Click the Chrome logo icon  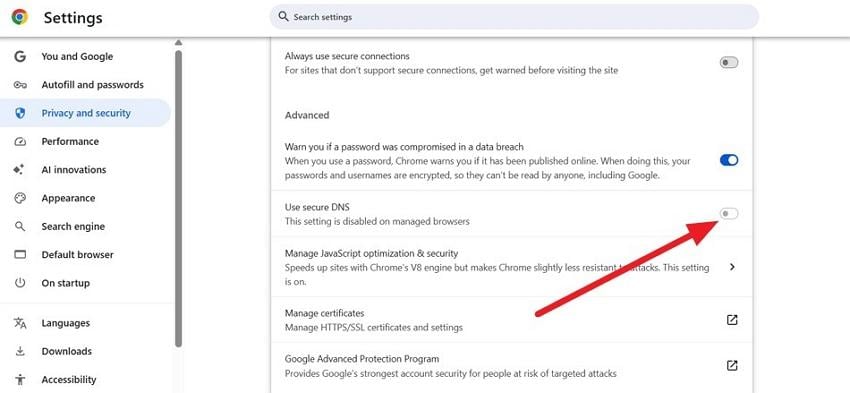[x=20, y=17]
